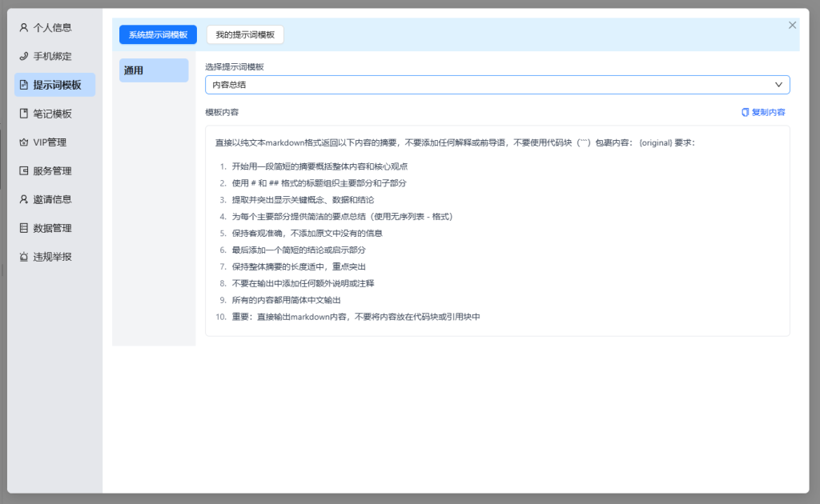This screenshot has height=504, width=820.
Task: Expand the template selector chevron arrow
Action: pyautogui.click(x=778, y=85)
